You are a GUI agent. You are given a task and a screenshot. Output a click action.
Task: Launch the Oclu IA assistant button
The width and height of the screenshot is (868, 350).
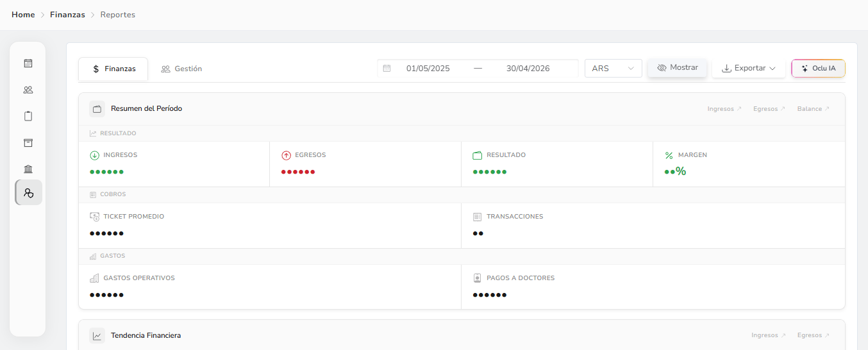coord(818,68)
